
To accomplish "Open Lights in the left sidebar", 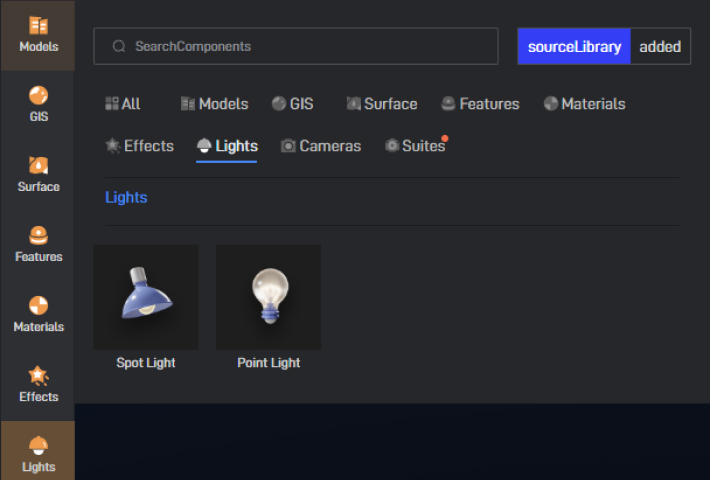I will 38,451.
